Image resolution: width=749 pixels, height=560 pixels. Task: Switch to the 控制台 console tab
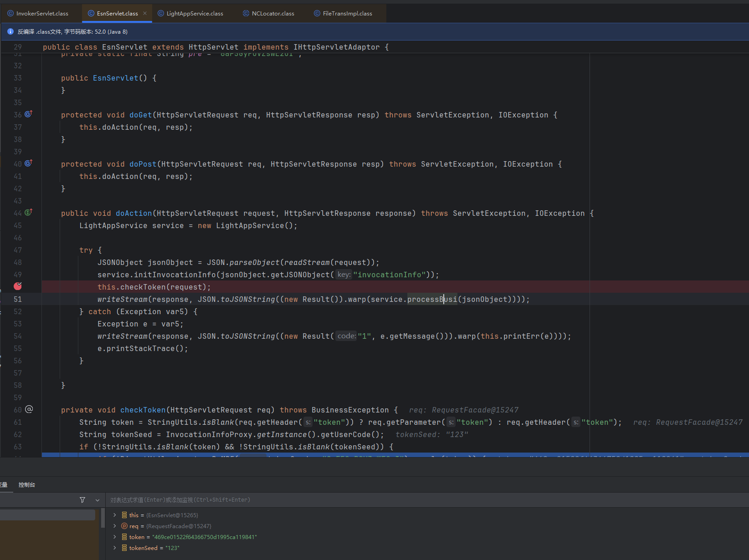click(x=27, y=484)
